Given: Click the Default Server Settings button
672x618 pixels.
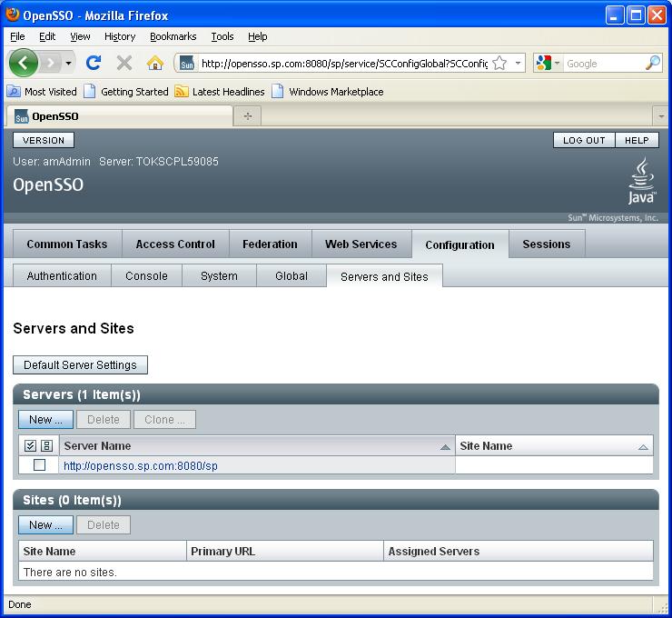Looking at the screenshot, I should [80, 365].
